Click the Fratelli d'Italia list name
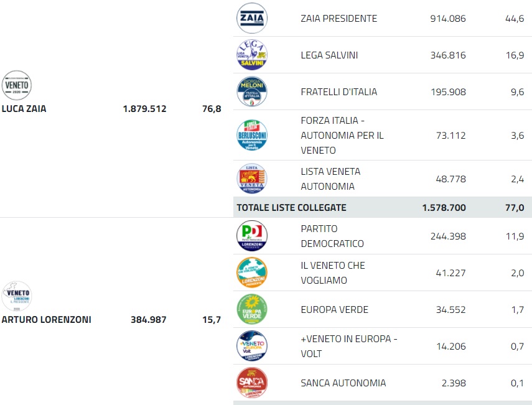This screenshot has height=405, width=532. tap(338, 92)
